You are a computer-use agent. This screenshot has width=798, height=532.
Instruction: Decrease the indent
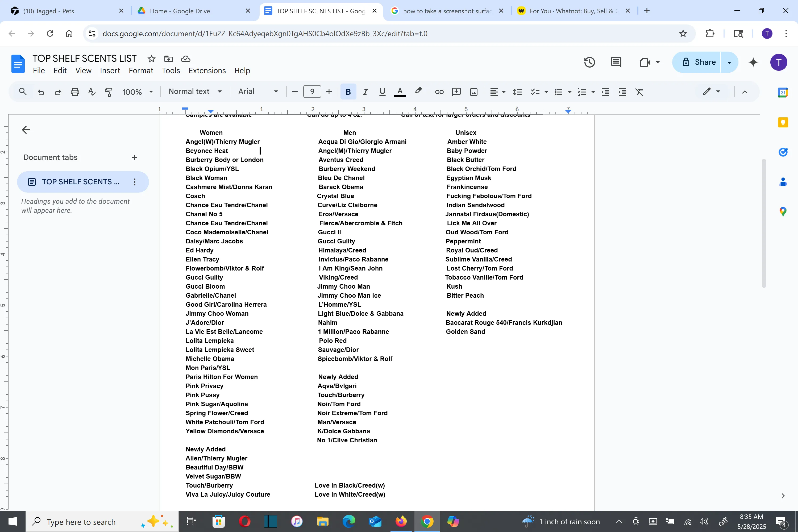tap(605, 92)
